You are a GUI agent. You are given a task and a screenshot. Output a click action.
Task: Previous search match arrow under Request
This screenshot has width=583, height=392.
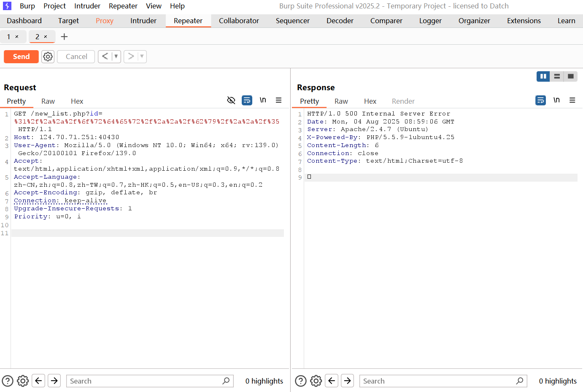38,381
